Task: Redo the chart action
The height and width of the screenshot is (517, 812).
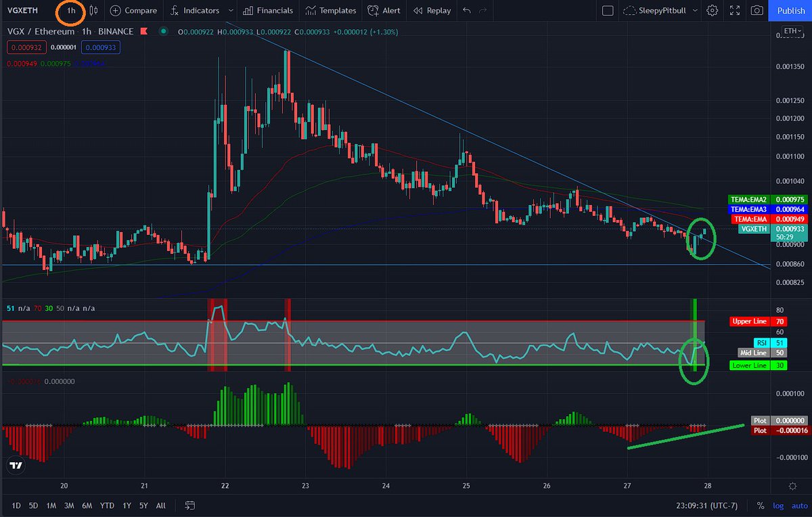Action: (x=483, y=11)
